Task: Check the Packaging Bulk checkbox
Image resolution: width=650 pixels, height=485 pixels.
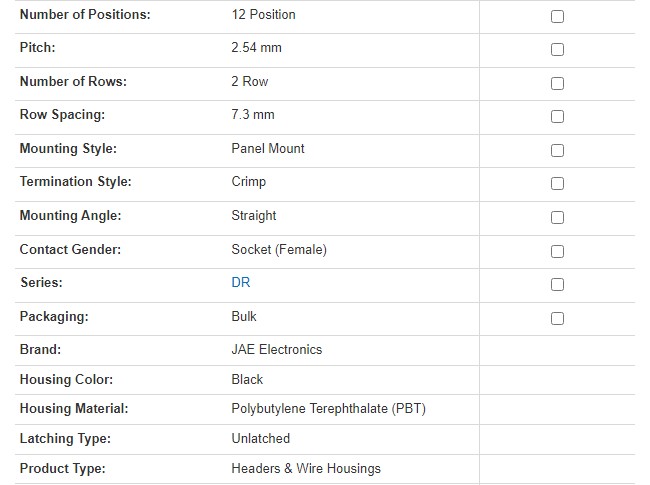Action: [x=557, y=318]
